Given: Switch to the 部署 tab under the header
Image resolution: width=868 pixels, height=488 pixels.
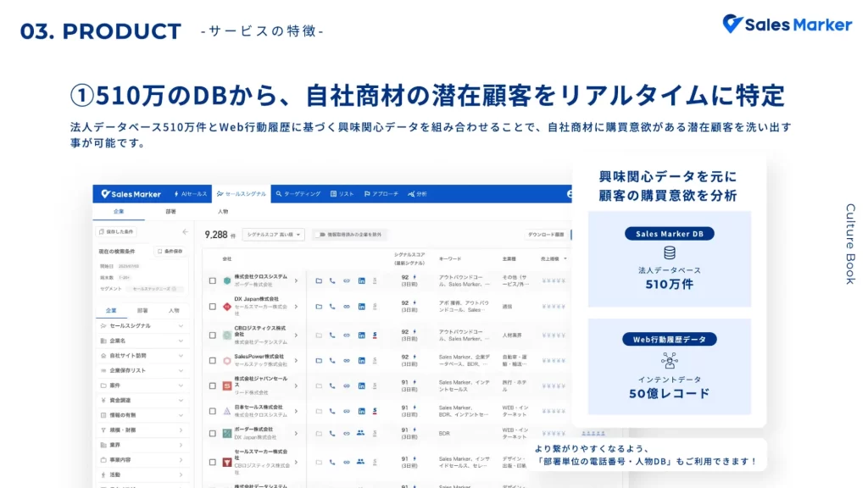Looking at the screenshot, I should [170, 211].
